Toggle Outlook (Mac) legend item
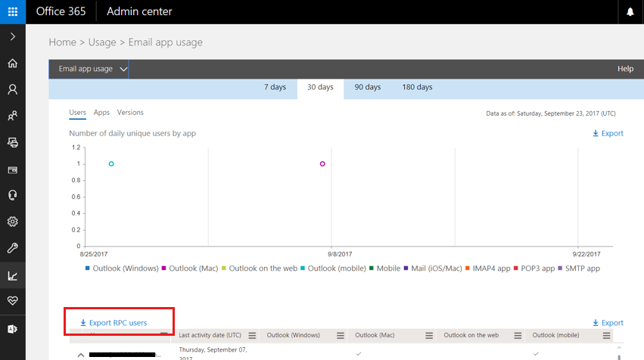This screenshot has width=644, height=360. click(190, 268)
